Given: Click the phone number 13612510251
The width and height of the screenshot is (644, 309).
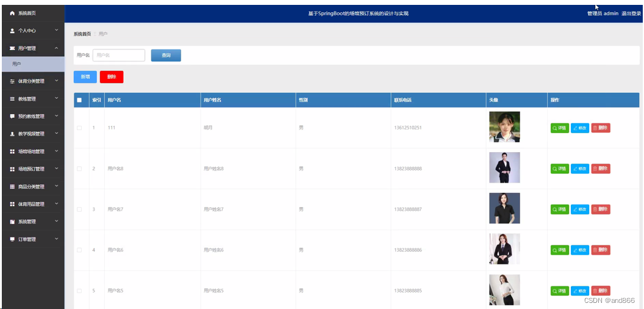Looking at the screenshot, I should pos(408,128).
